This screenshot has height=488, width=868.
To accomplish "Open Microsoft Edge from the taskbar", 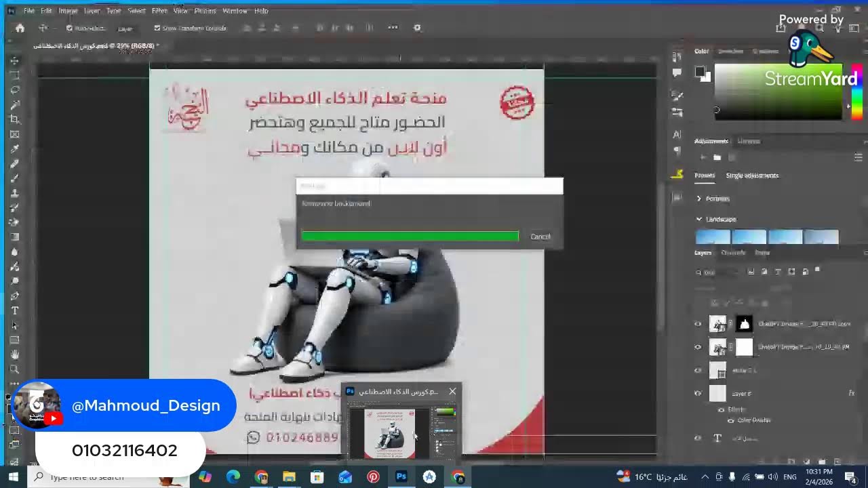I will pos(233,477).
